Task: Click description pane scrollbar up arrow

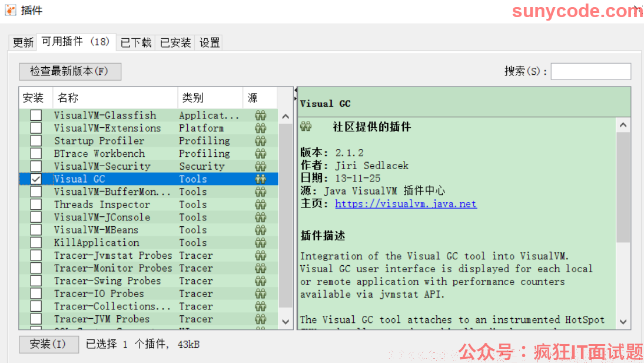Action: tap(623, 125)
